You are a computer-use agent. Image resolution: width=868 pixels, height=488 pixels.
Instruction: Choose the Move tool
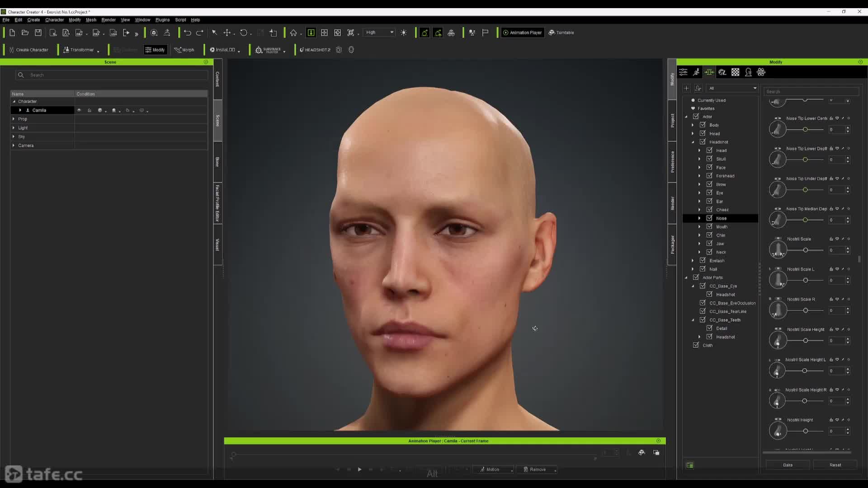click(x=227, y=33)
